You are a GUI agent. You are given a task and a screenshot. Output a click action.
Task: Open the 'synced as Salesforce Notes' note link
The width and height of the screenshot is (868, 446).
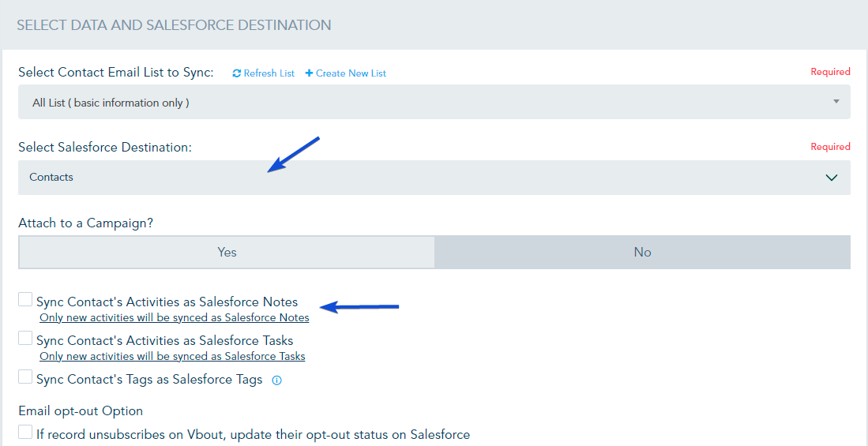click(x=175, y=318)
